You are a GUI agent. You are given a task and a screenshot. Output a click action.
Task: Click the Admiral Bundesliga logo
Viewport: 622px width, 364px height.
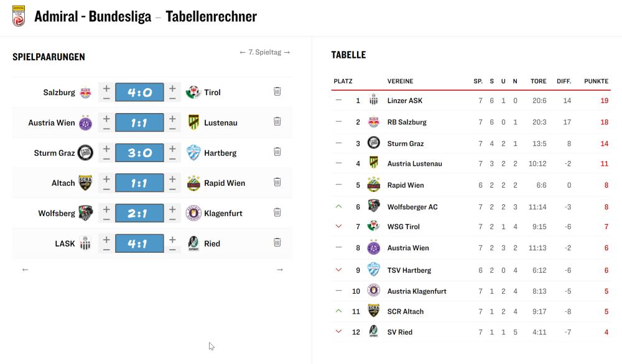(19, 16)
